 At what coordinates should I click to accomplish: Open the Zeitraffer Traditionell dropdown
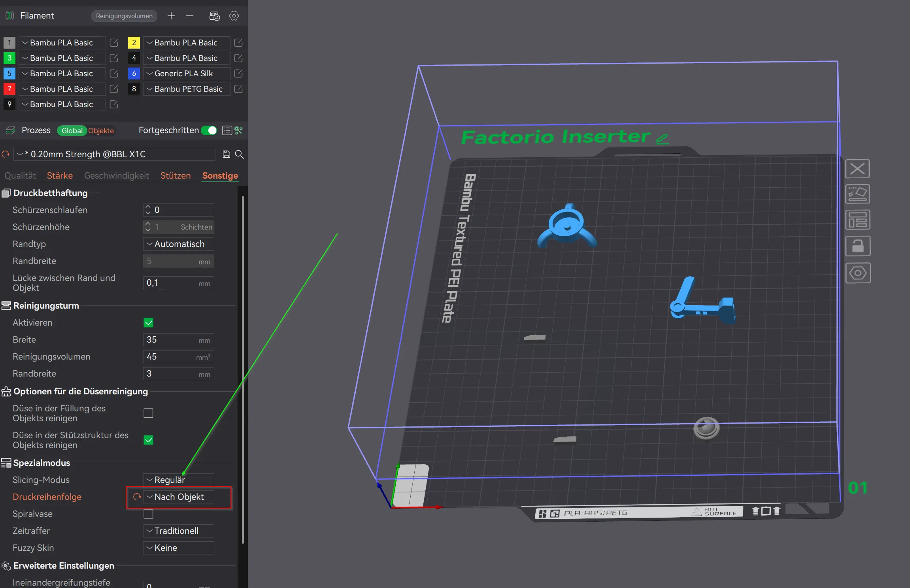[x=179, y=531]
